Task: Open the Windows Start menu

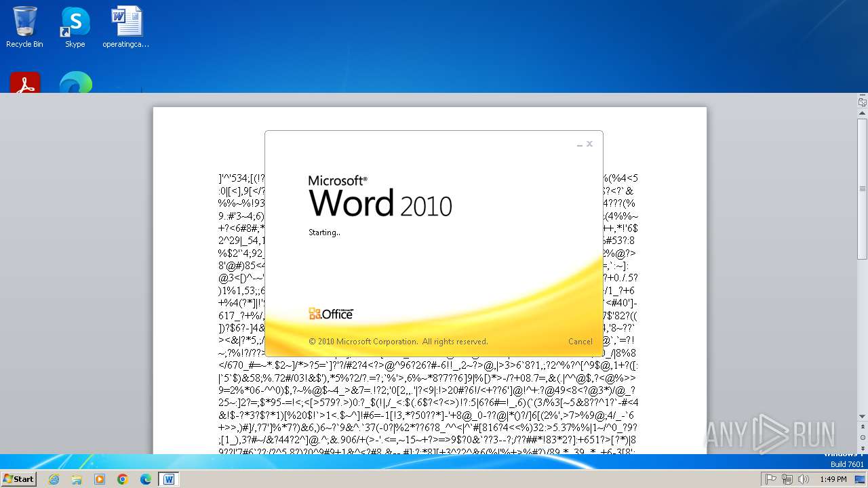Action: point(19,479)
